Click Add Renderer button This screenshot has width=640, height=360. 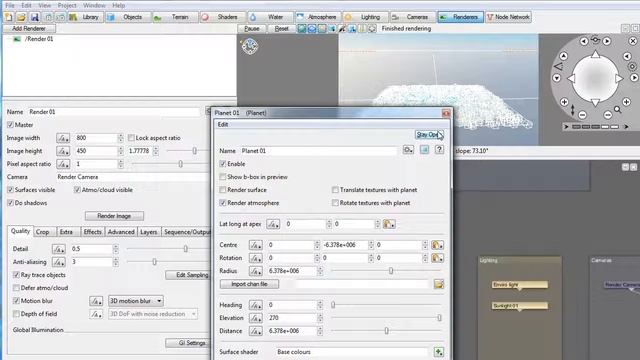pos(29,29)
